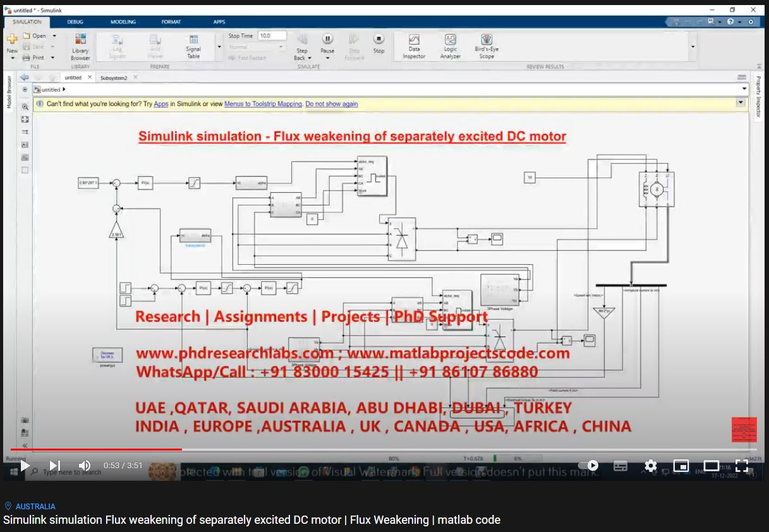Screen dimensions: 769x532
Task: Stop the Simulink simulation
Action: 378,39
